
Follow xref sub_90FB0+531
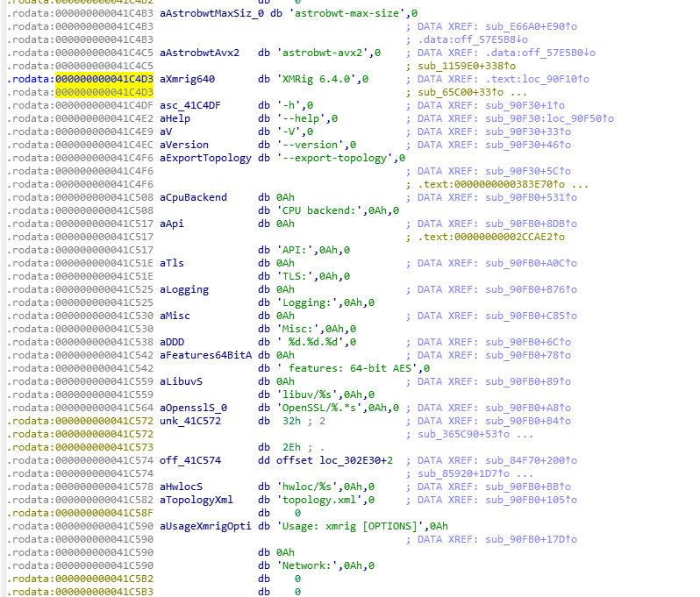coord(532,197)
